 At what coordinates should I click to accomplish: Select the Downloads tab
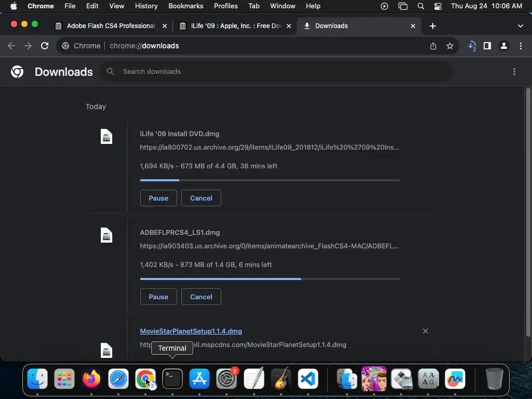point(359,26)
